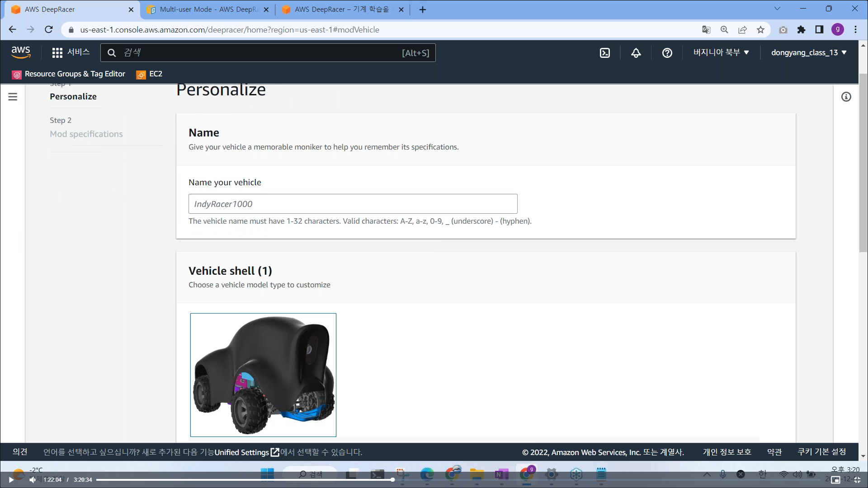Open the info panel circle icon
This screenshot has height=488, width=868.
click(846, 97)
